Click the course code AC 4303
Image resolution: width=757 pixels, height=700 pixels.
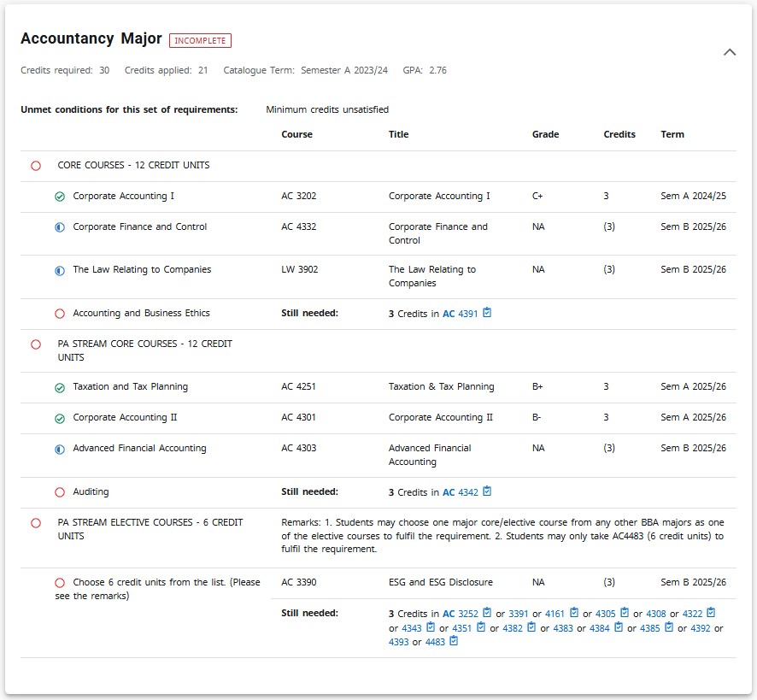tap(299, 449)
